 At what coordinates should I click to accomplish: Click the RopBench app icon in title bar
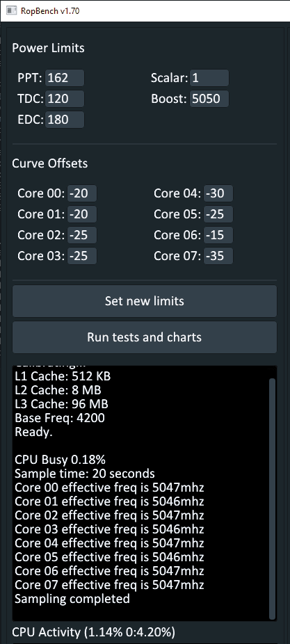[12, 10]
